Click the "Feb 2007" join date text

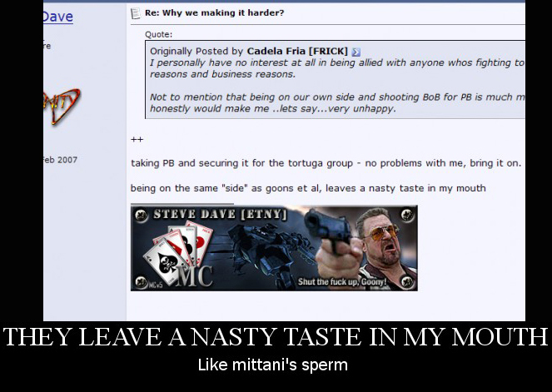pos(60,160)
